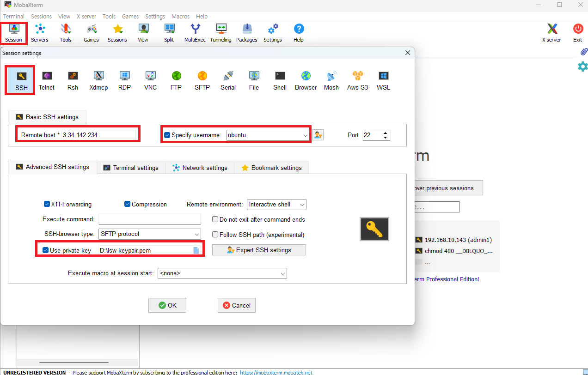Click the Help toolbar icon

pos(299,33)
